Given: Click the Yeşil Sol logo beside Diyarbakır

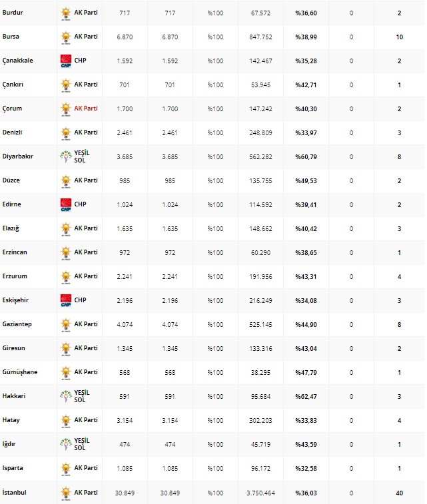Looking at the screenshot, I should (x=66, y=157).
